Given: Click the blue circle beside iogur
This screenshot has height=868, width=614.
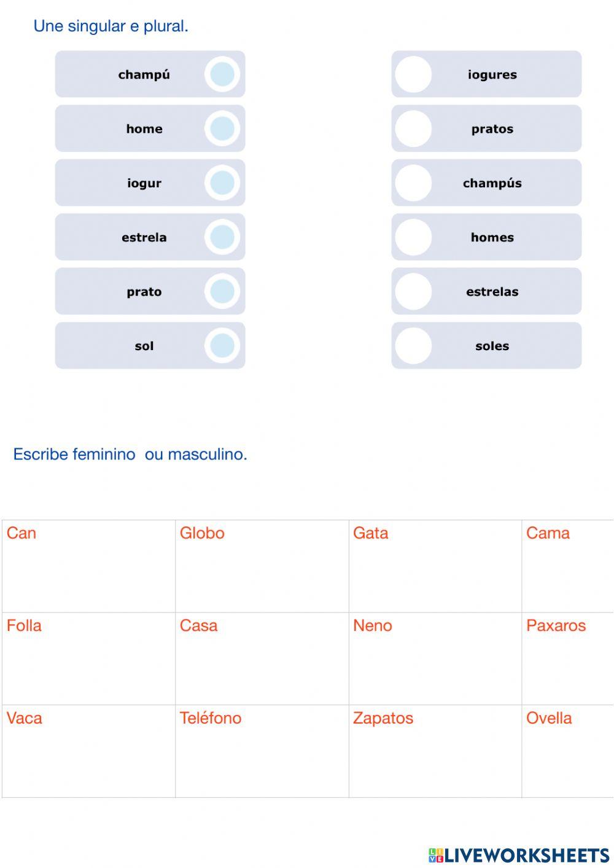Looking at the screenshot, I should 222,183.
